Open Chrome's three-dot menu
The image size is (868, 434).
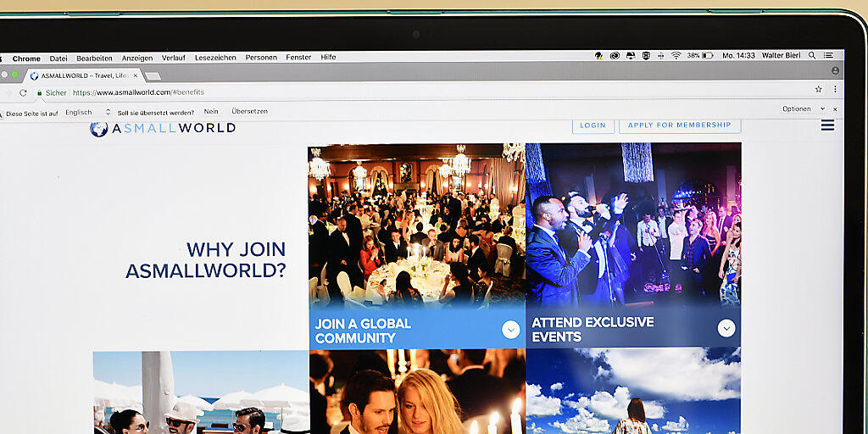(x=835, y=89)
